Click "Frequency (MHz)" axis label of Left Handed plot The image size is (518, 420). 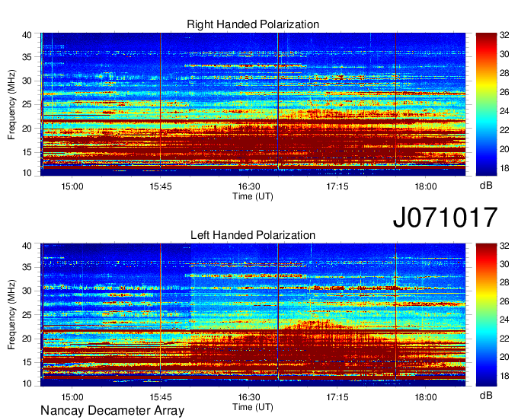pyautogui.click(x=11, y=315)
